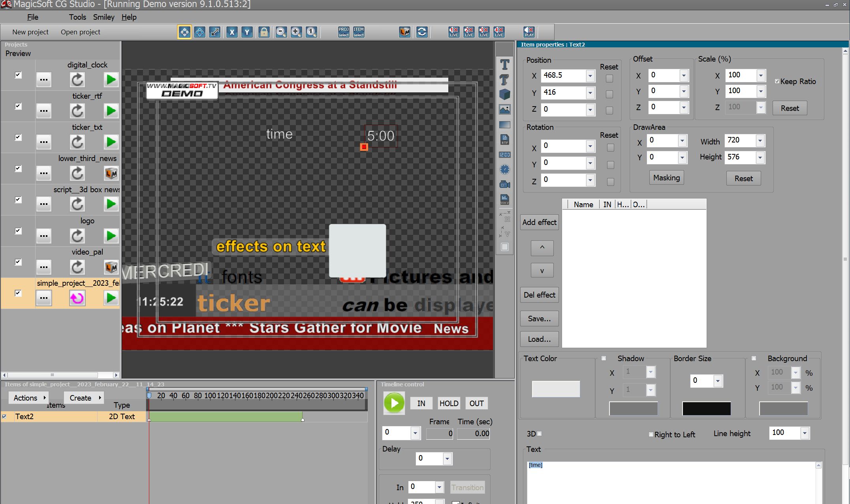Open the Smiley menu

tap(103, 17)
